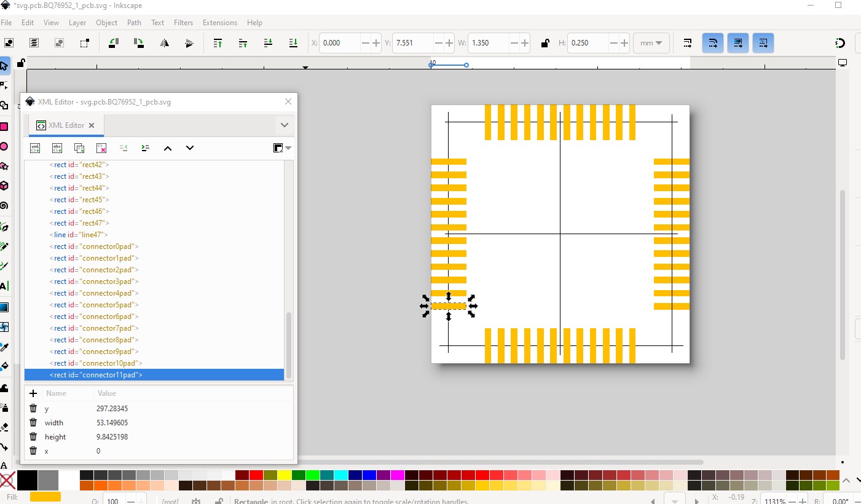Click the current orange Fill indicator
Screen dimensions: 861x504
coord(45,497)
